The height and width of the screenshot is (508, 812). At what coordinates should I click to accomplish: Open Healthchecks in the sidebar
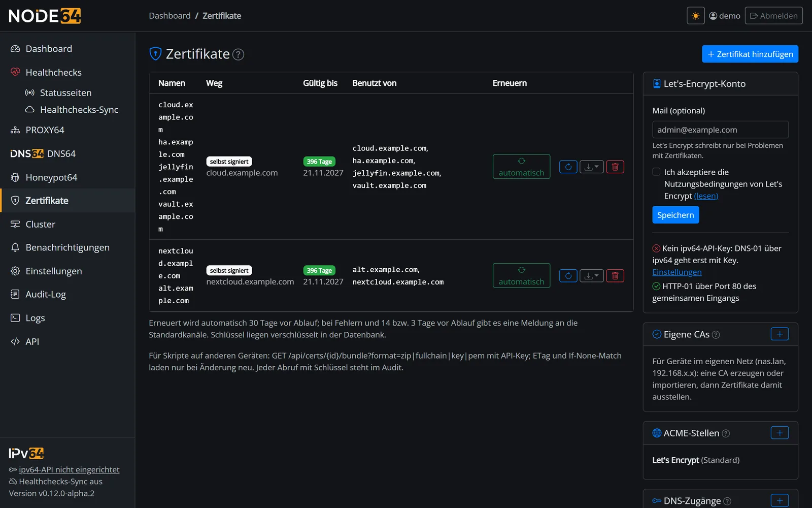click(x=67, y=72)
